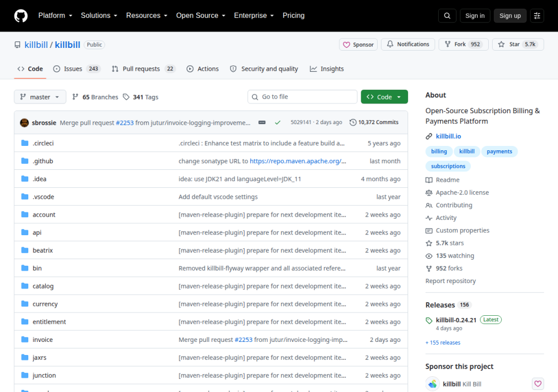Image resolution: width=558 pixels, height=392 pixels.
Task: Click the book icon beside Readme
Action: (x=429, y=180)
